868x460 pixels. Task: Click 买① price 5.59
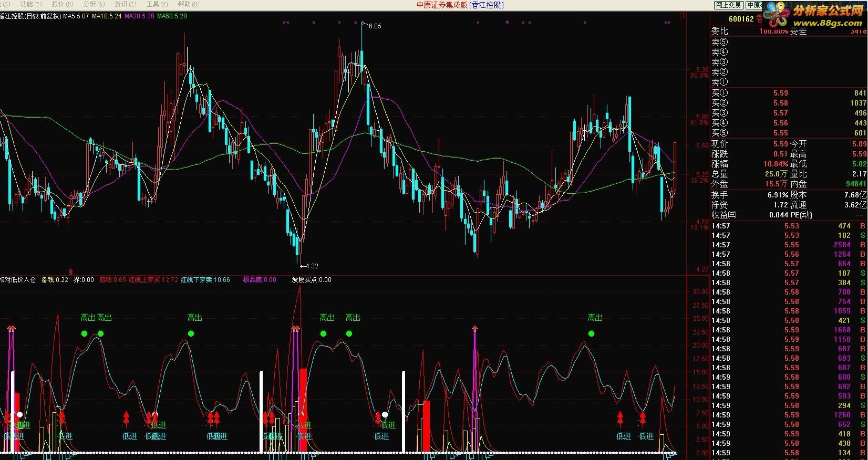coord(780,93)
